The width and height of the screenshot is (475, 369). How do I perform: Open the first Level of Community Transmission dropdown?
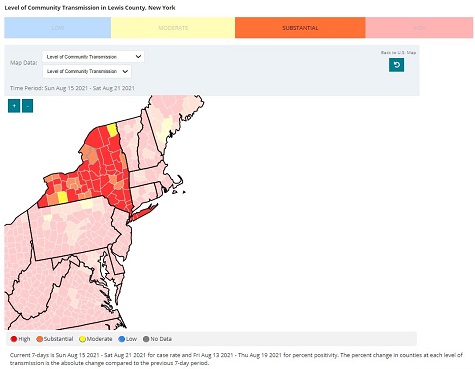pyautogui.click(x=93, y=57)
